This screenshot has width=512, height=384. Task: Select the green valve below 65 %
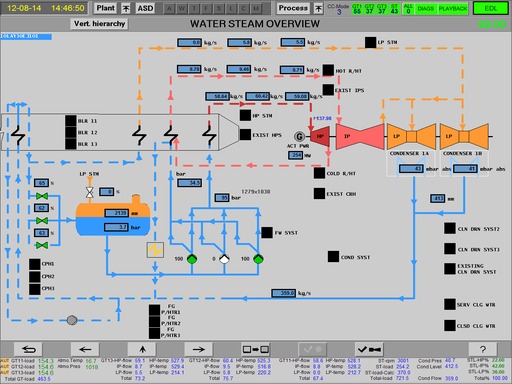42,196
